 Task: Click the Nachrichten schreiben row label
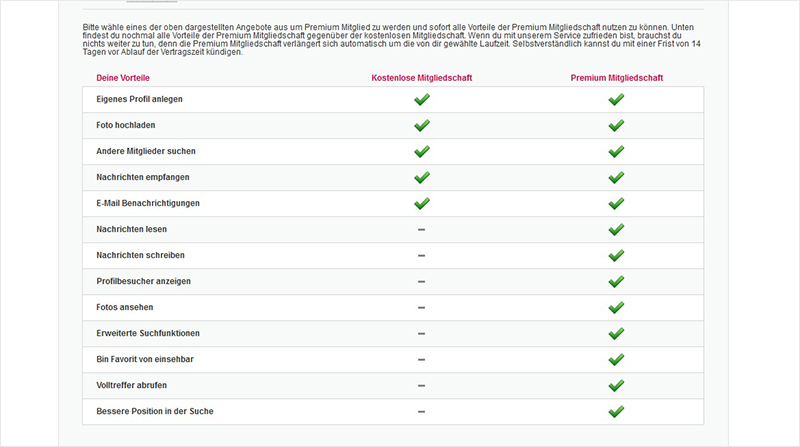140,255
